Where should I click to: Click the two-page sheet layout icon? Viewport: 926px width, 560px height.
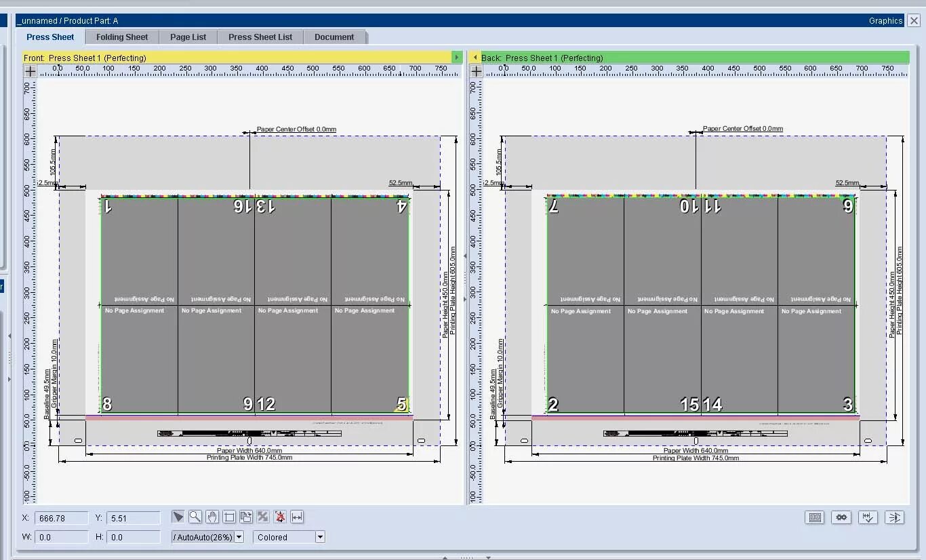pyautogui.click(x=815, y=517)
